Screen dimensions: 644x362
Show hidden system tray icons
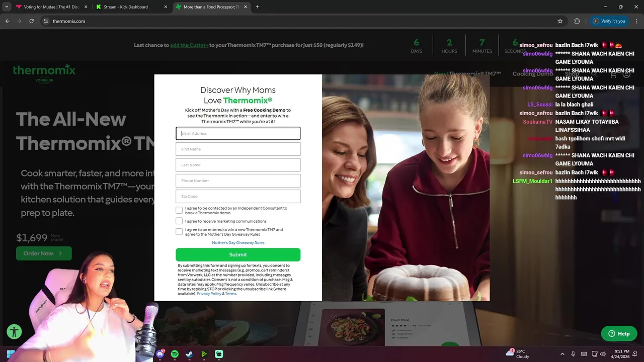coord(562,354)
